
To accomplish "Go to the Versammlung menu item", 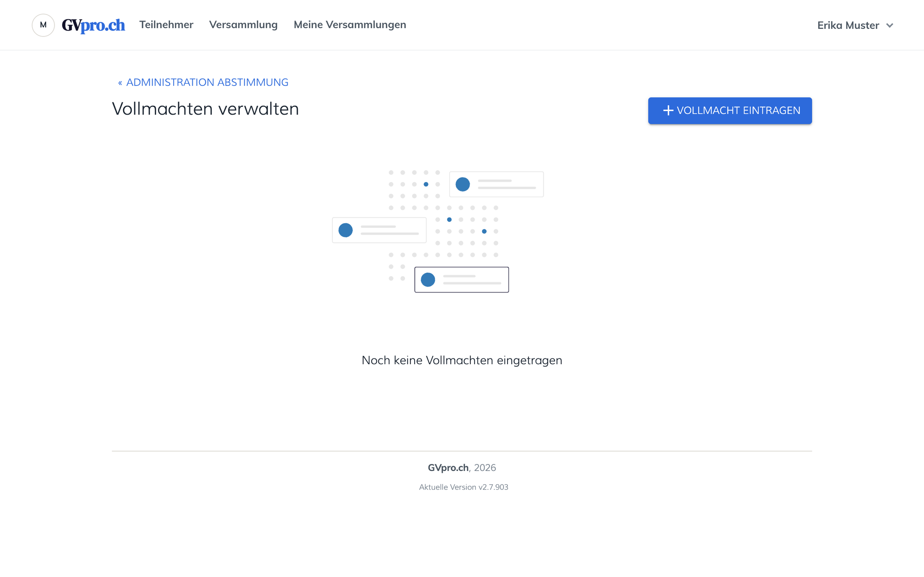I will (x=243, y=25).
